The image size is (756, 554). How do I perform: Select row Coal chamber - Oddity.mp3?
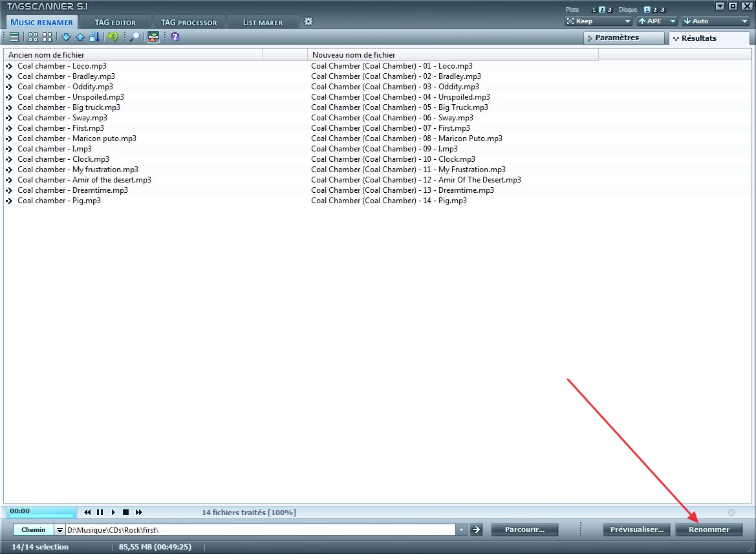pos(65,87)
